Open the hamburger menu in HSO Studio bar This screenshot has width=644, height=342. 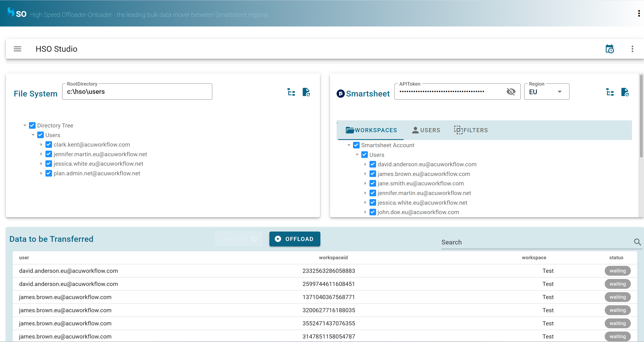pyautogui.click(x=17, y=49)
